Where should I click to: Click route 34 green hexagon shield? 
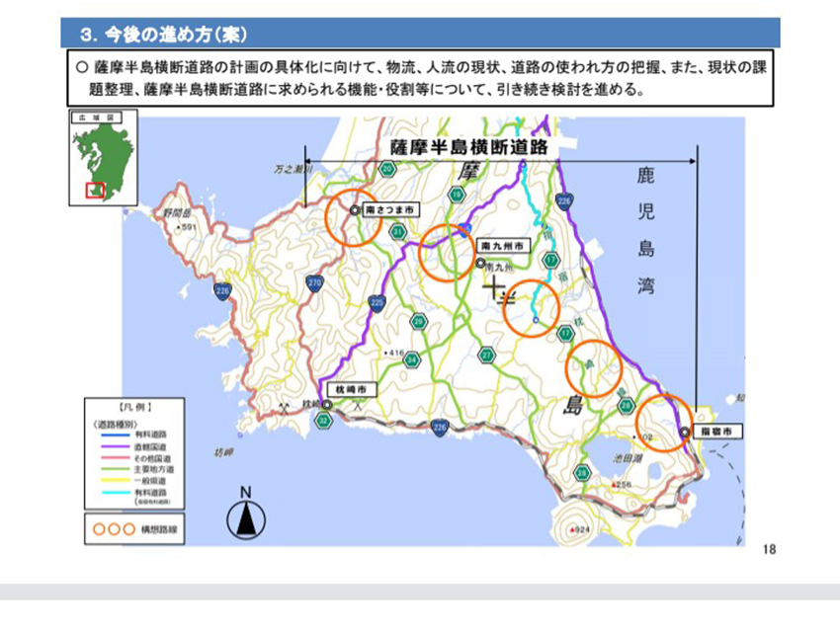pos(411,359)
